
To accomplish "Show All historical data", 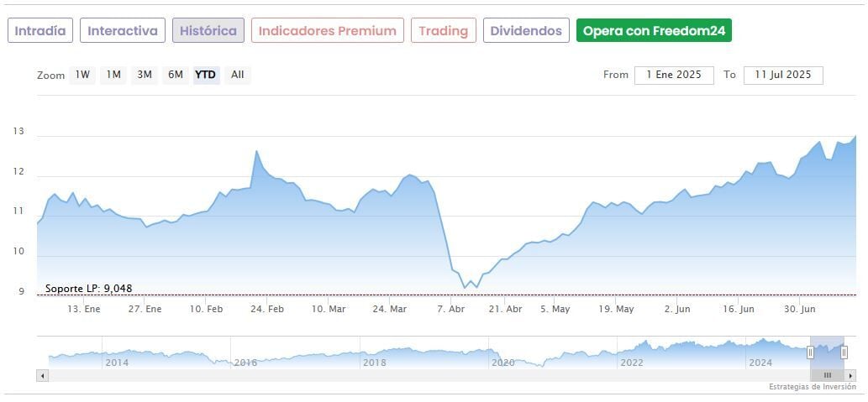I will [x=238, y=75].
